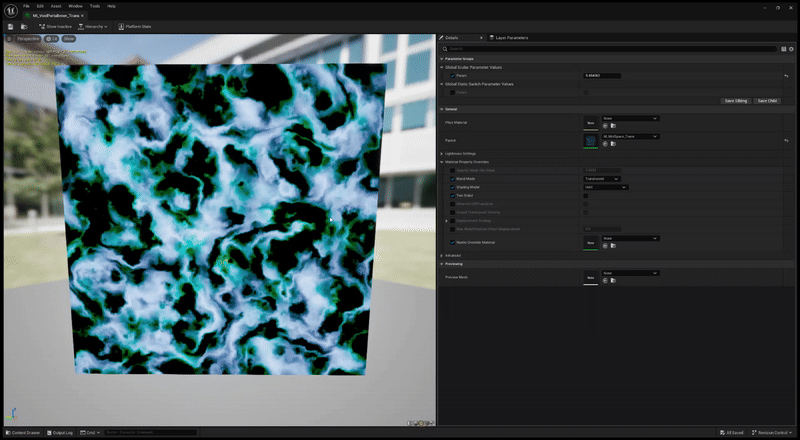800x440 pixels.
Task: Toggle the Two Sided override checkbox
Action: [453, 195]
